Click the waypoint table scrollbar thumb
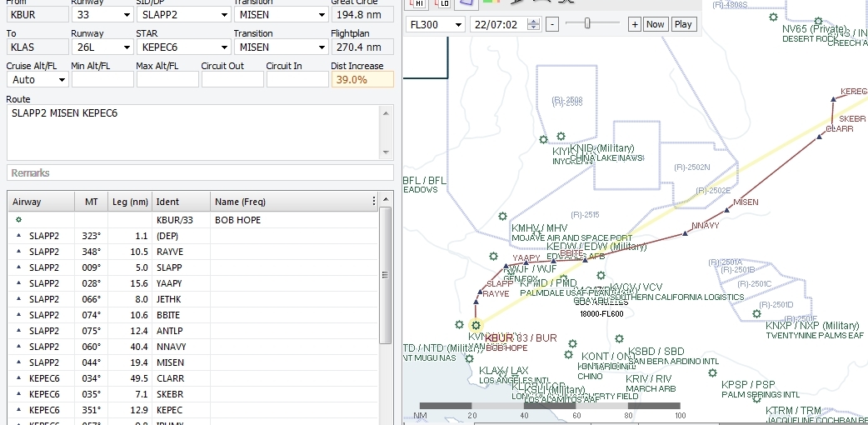The height and width of the screenshot is (425, 868). point(386,275)
